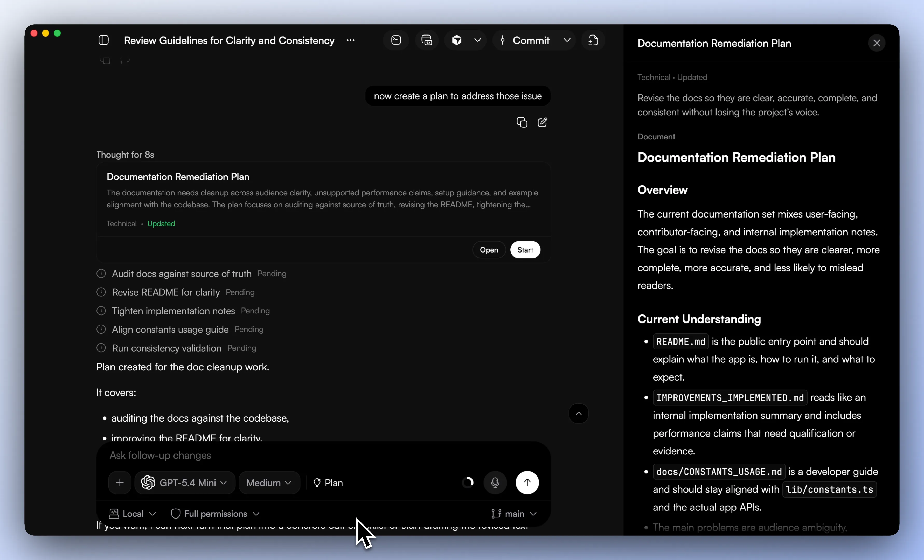The height and width of the screenshot is (560, 924).
Task: Click the clock icon beside 'Tighten implementation notes'
Action: [x=101, y=311]
